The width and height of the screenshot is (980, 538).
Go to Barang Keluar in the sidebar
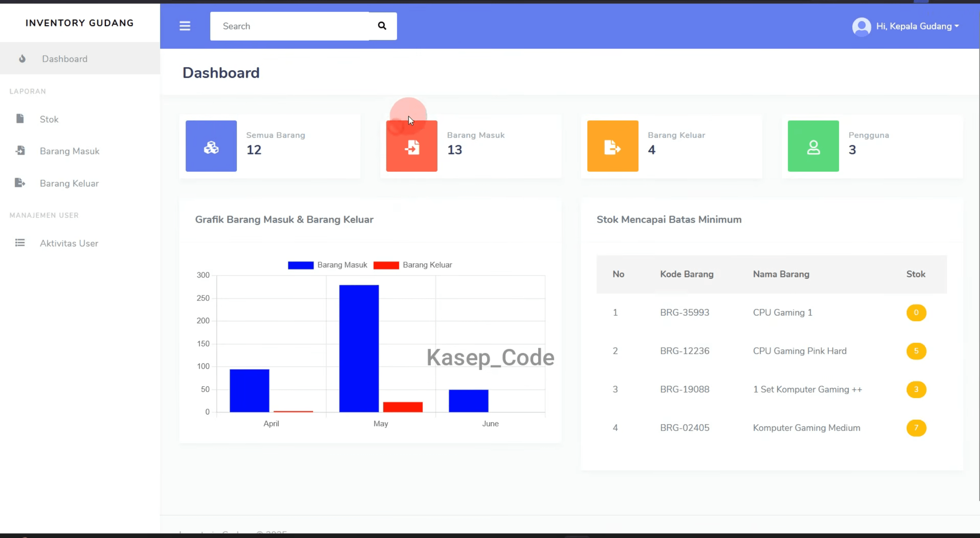click(80, 183)
